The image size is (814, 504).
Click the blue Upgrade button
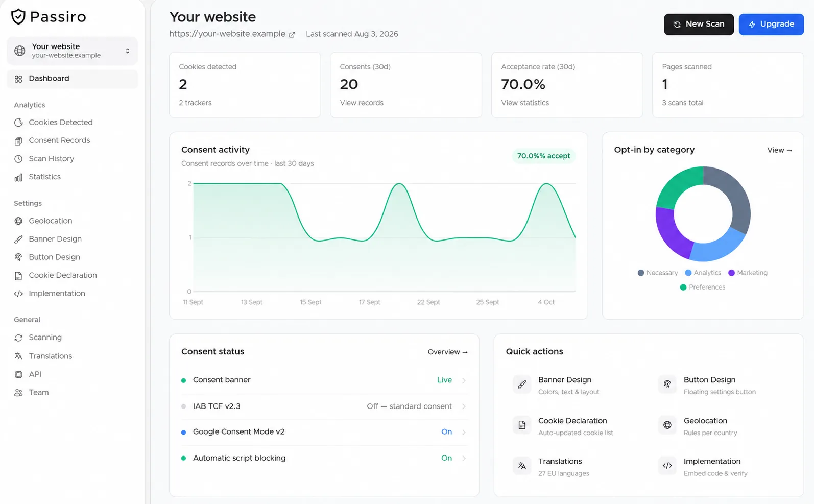[x=771, y=25]
